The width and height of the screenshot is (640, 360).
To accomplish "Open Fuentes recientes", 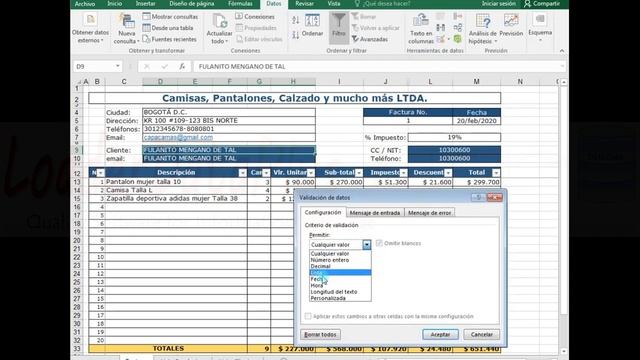I will (169, 39).
